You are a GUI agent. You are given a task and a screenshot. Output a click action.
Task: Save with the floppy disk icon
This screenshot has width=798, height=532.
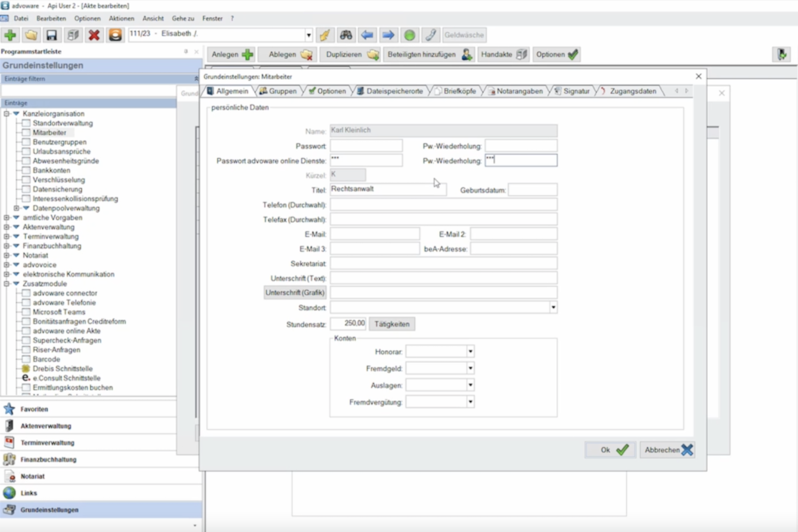coord(52,35)
